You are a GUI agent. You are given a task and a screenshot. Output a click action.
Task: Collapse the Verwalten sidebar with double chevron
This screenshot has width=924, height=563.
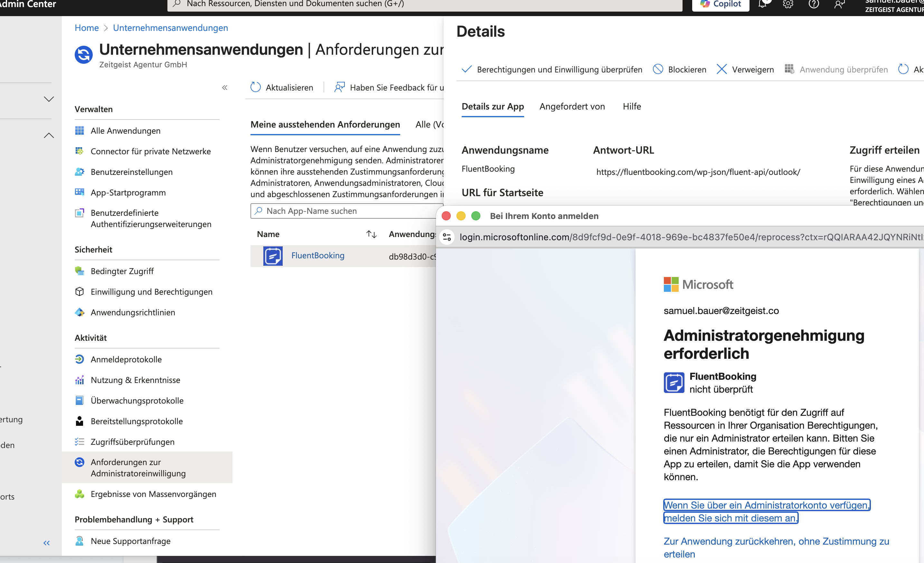tap(225, 87)
